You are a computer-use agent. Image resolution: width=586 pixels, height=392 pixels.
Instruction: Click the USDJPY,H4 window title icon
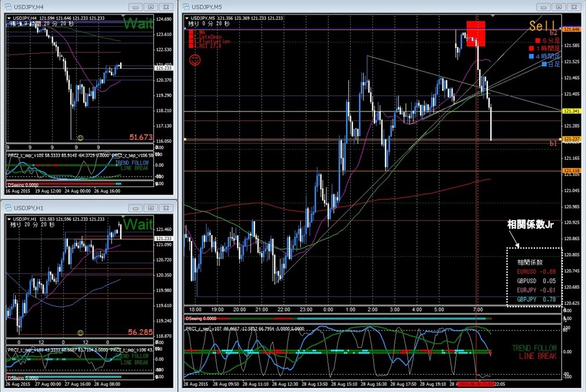(8, 7)
